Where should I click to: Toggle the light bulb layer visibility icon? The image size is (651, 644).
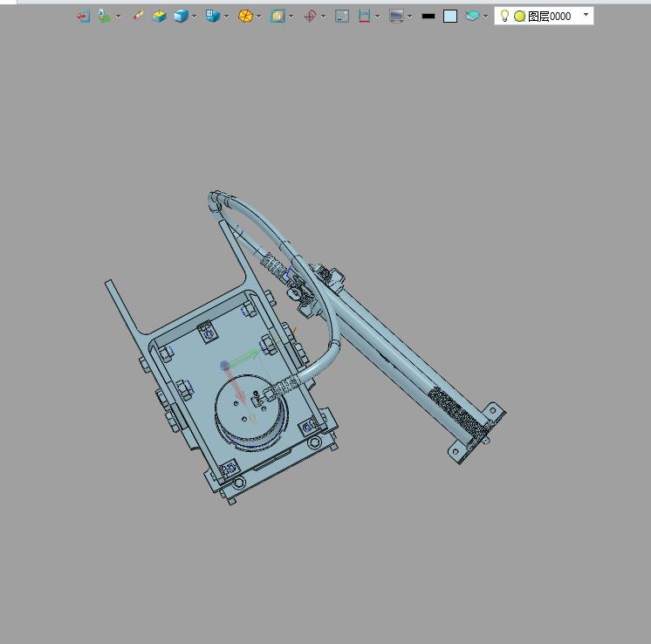pos(504,16)
